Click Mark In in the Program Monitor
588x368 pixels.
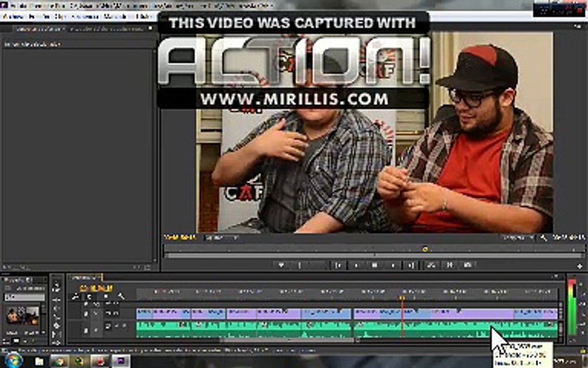coord(300,265)
